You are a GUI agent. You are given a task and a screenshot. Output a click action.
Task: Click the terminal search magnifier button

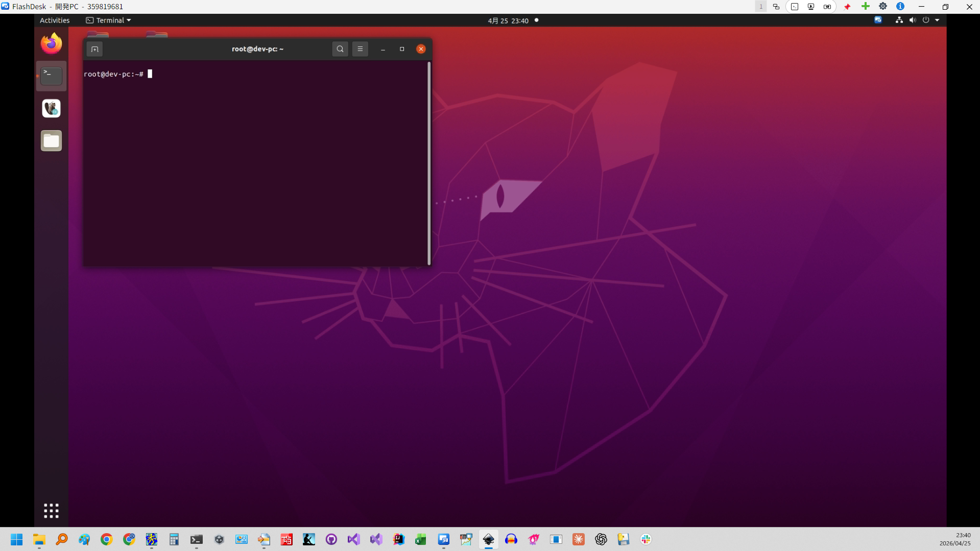(x=340, y=49)
